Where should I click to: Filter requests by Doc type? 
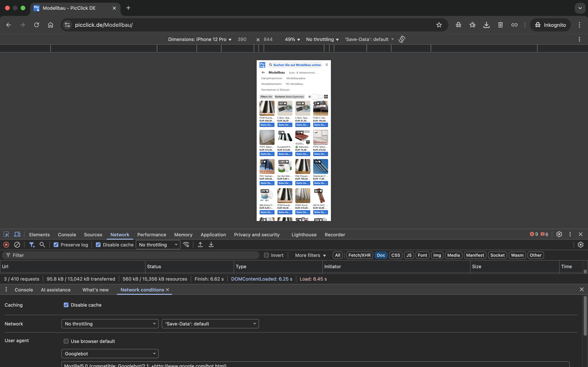tap(381, 255)
